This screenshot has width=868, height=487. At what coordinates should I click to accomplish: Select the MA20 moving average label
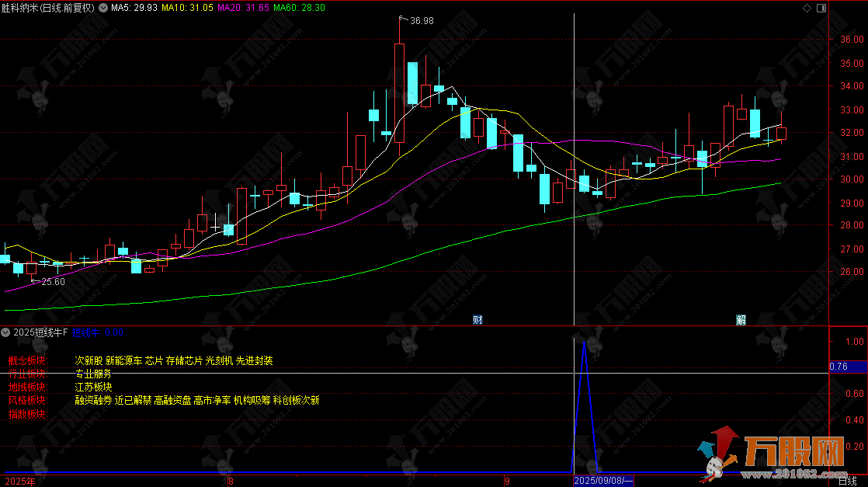[243, 8]
